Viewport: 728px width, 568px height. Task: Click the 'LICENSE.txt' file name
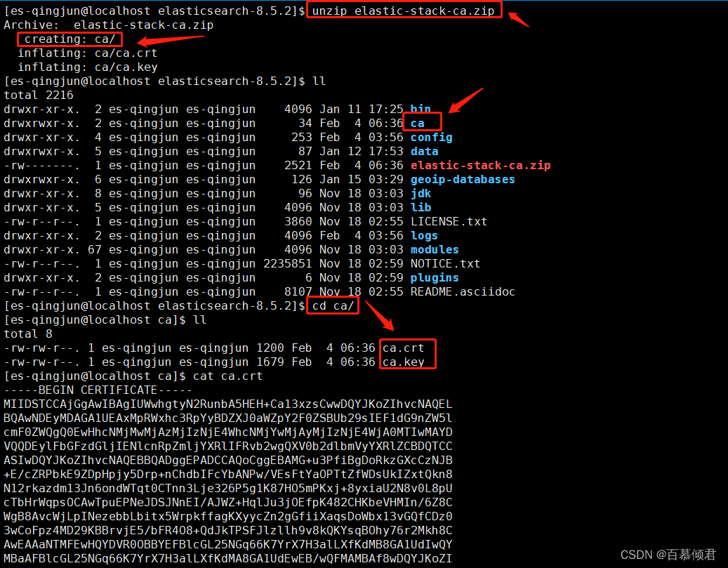pyautogui.click(x=449, y=222)
